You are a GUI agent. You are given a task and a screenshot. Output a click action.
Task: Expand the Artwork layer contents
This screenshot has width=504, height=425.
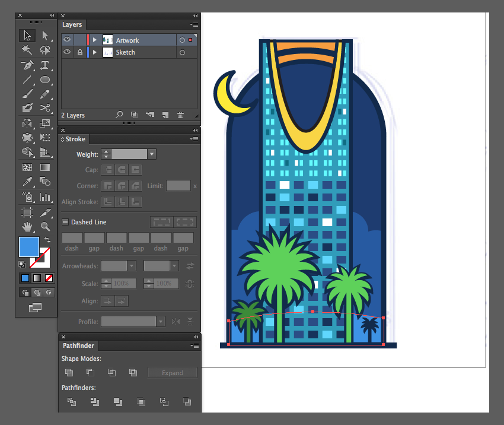point(94,40)
